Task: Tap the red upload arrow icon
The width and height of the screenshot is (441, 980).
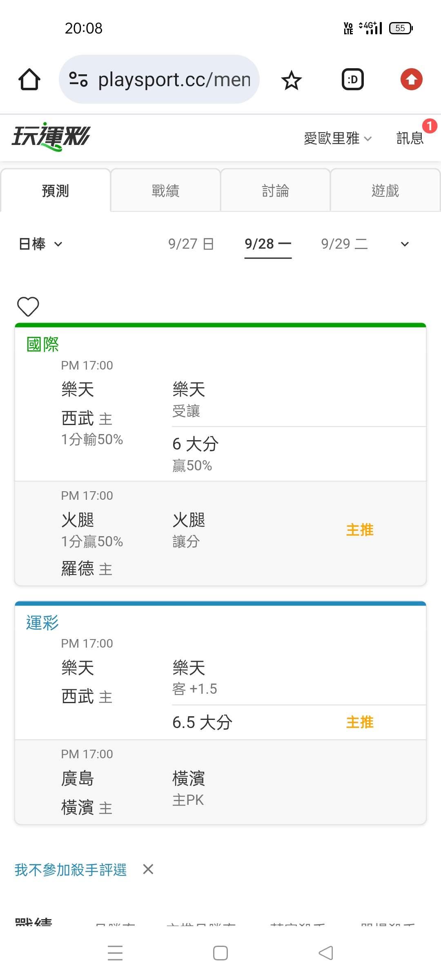Action: (x=411, y=79)
